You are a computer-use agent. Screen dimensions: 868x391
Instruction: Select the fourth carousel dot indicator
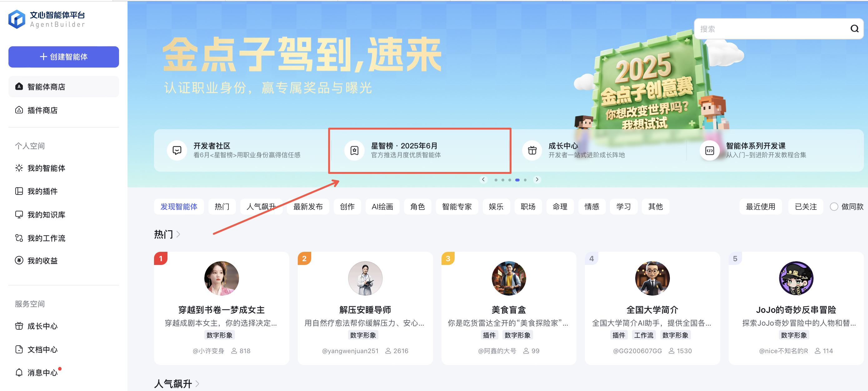517,180
